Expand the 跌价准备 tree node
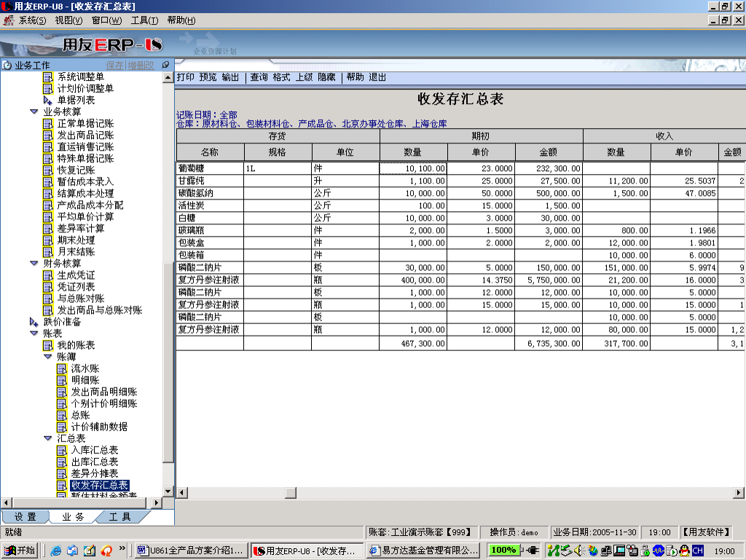 [x=34, y=322]
